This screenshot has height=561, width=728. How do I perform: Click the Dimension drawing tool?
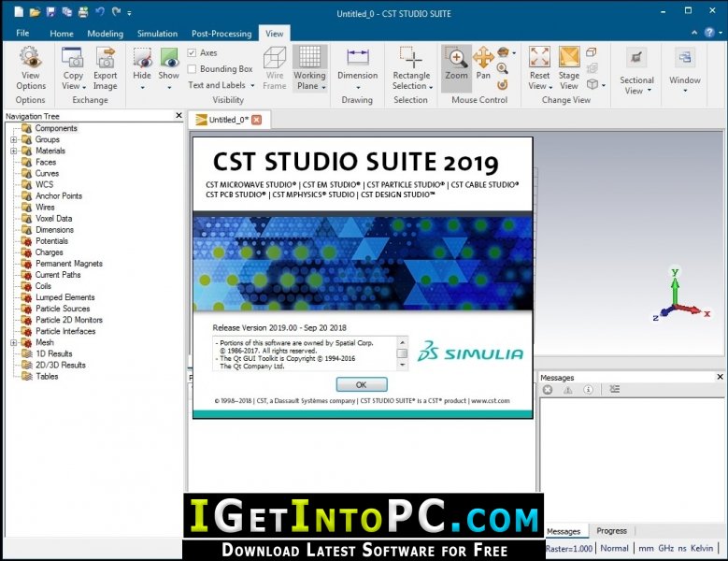click(358, 68)
